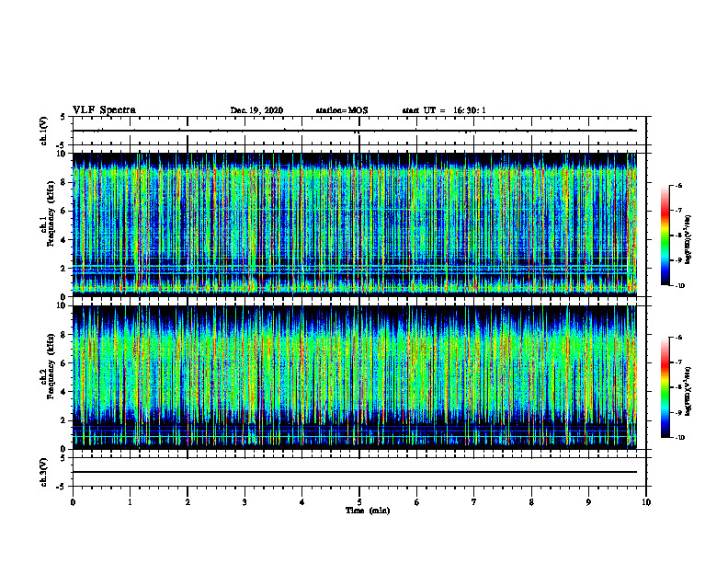Click the "8" kHz tick on ch.1 frequency axis
The image size is (728, 563).
click(64, 182)
